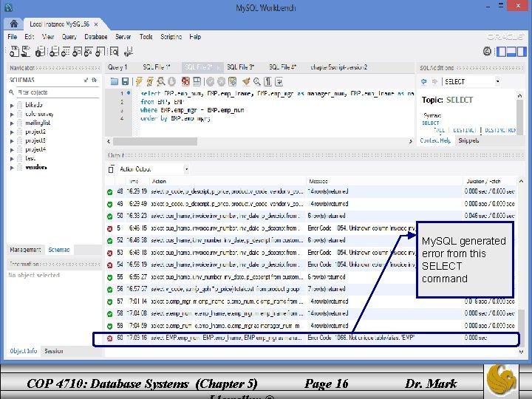
Task: Open the Scripting menu
Action: (x=171, y=37)
